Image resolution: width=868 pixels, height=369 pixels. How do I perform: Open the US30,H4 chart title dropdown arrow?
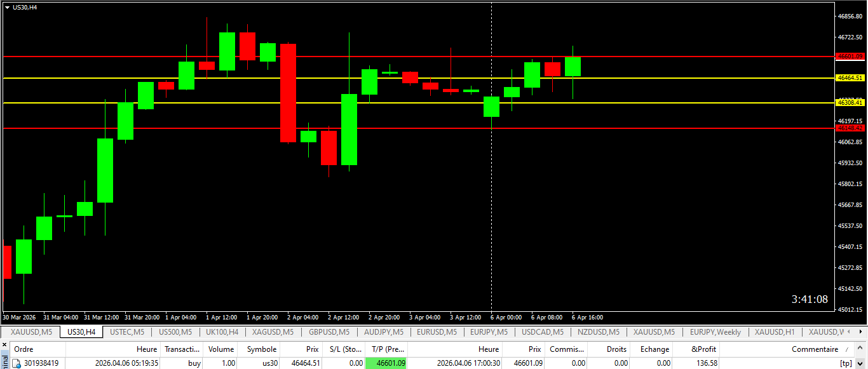pyautogui.click(x=7, y=8)
